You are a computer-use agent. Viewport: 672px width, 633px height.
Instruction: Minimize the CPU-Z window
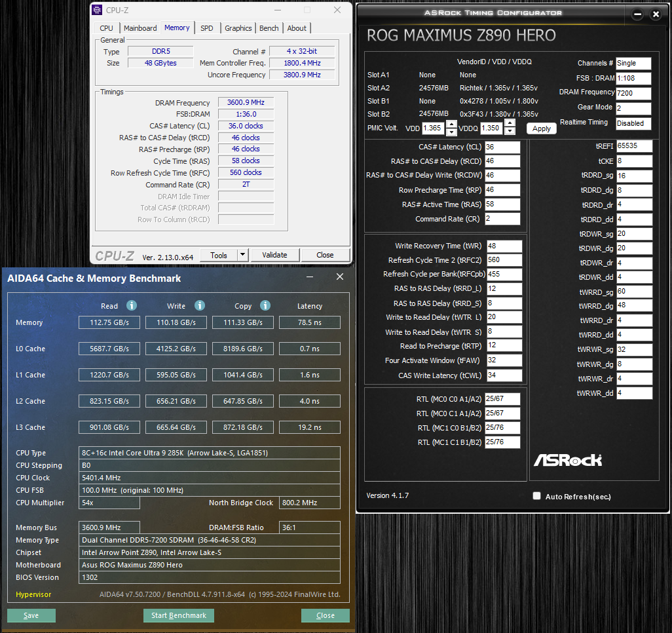(278, 10)
